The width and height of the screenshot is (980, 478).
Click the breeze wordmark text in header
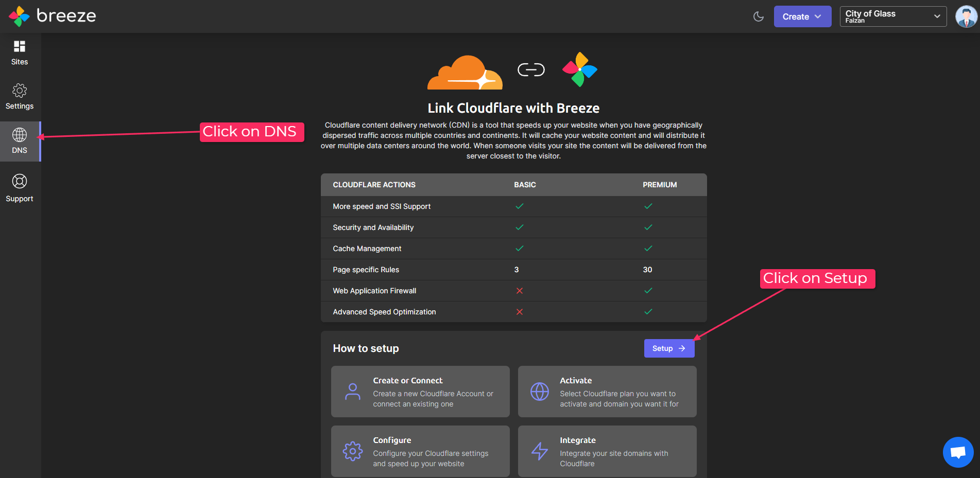66,16
